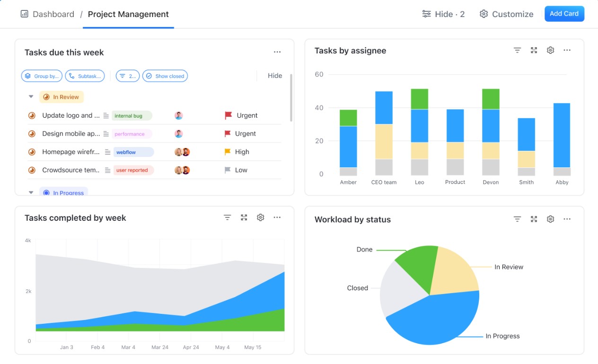Open settings gear on Tasks completed by week
Viewport: 598px width, 364px height.
(260, 217)
